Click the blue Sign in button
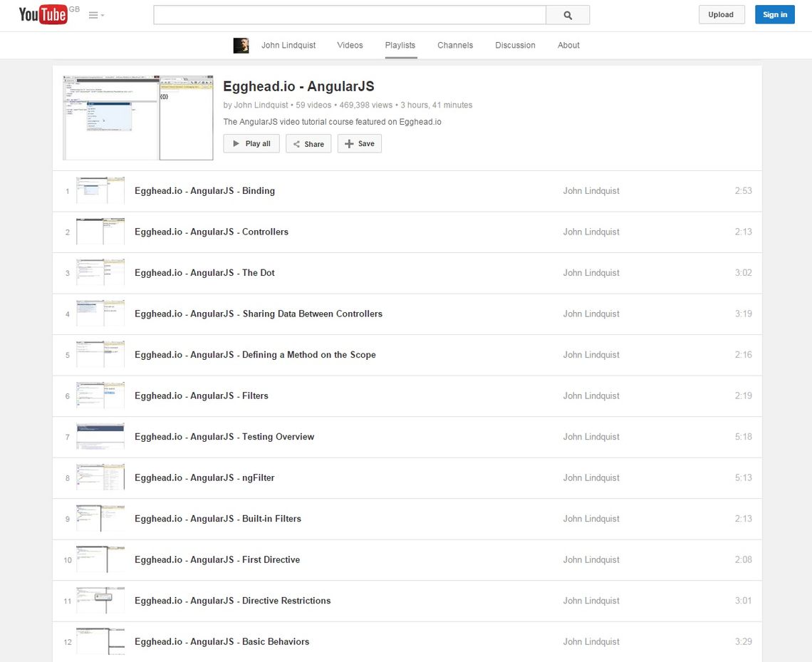This screenshot has width=812, height=662. coord(774,15)
